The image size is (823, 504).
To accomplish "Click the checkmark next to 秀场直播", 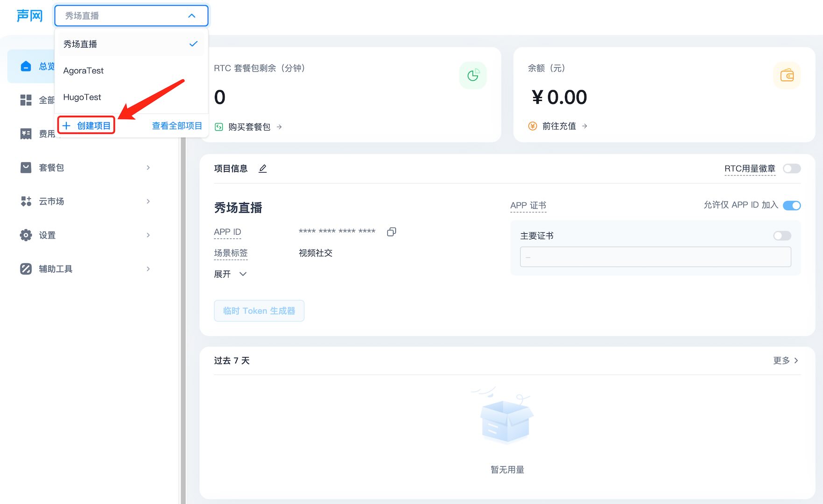I will coord(193,44).
